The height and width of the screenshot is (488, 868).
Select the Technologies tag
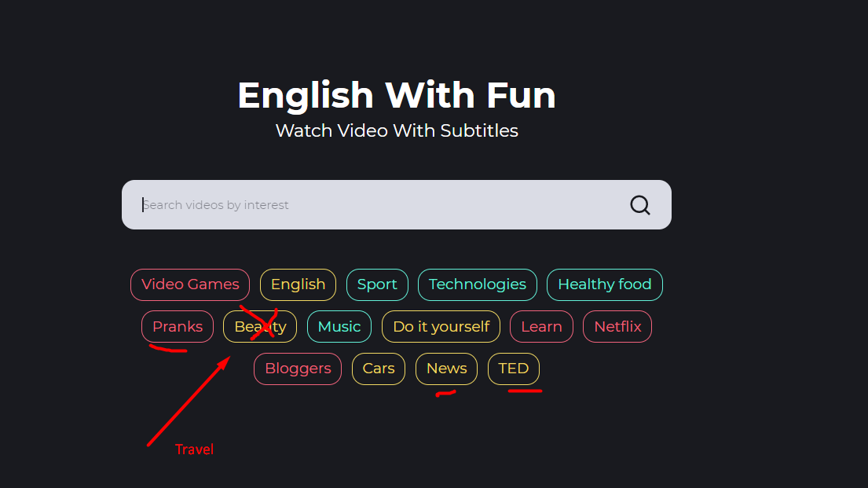tap(477, 284)
